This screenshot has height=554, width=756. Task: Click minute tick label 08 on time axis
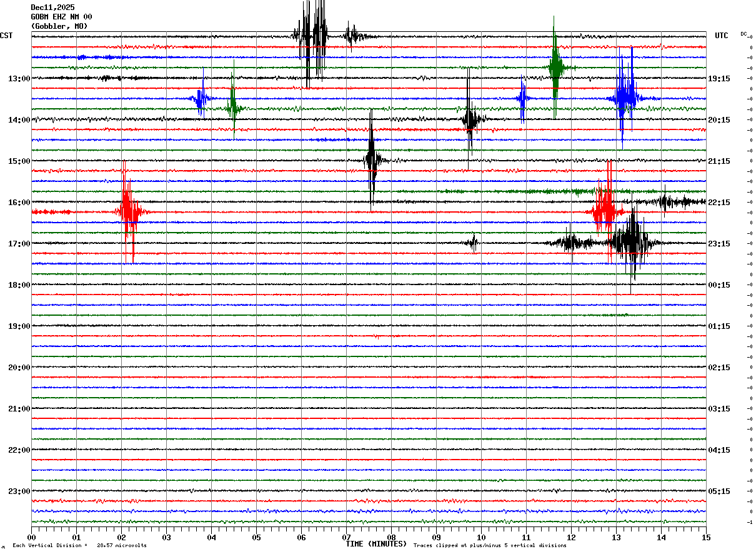click(x=391, y=537)
